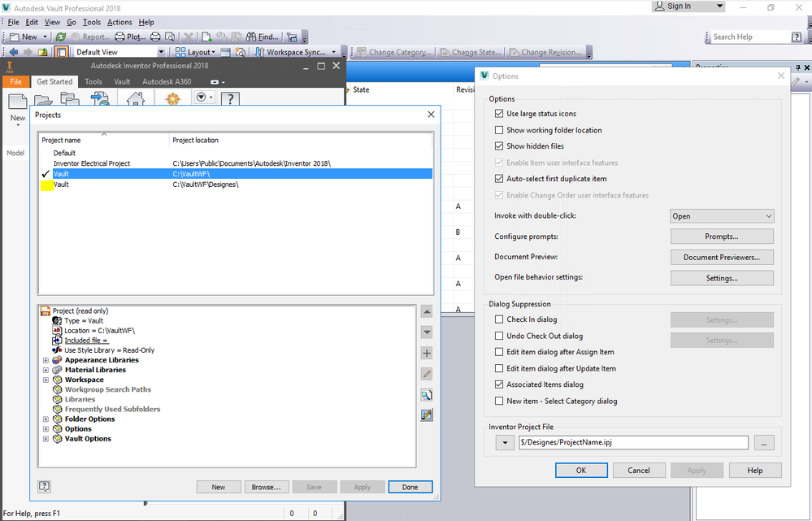The height and width of the screenshot is (521, 812).
Task: Tick the Undo Check Out dialog checkbox
Action: pos(499,336)
